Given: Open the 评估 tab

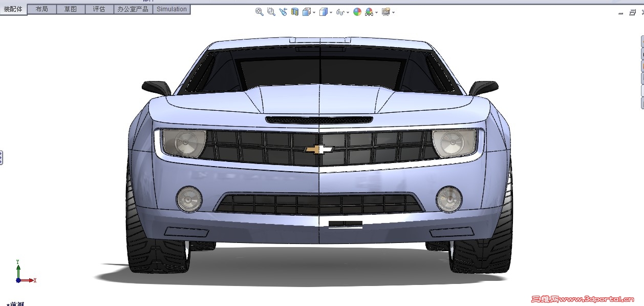Looking at the screenshot, I should pyautogui.click(x=99, y=9).
